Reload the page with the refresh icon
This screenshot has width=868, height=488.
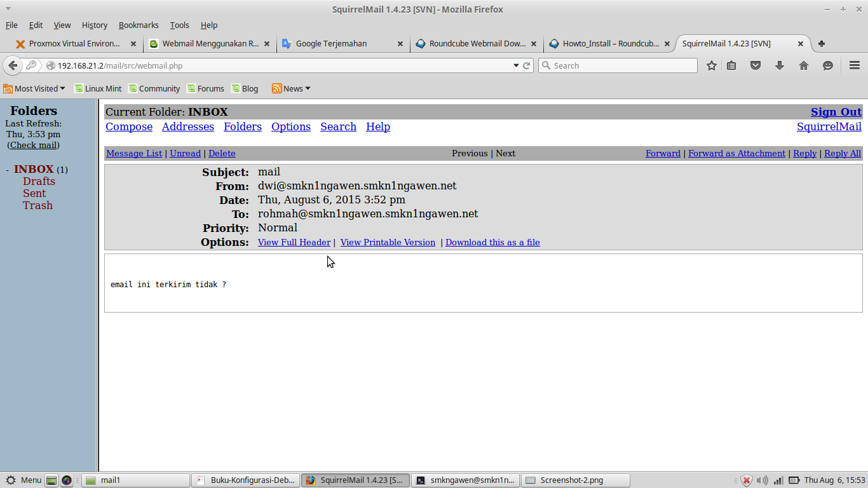pos(526,65)
